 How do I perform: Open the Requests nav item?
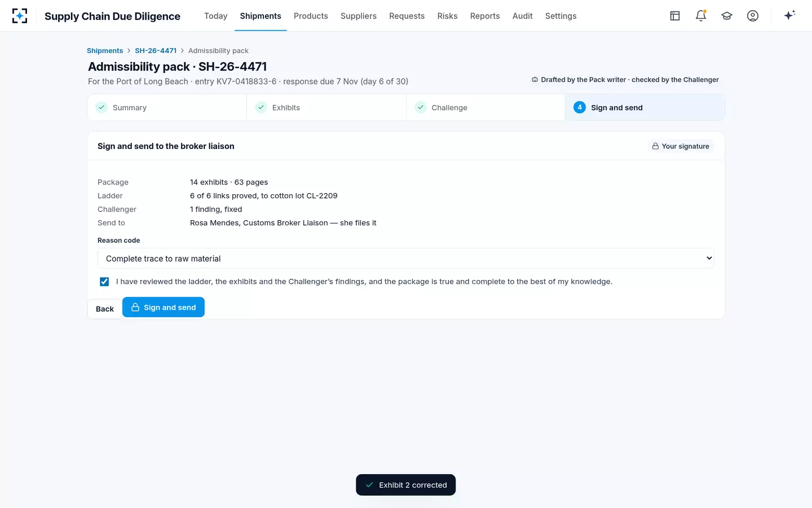(407, 16)
